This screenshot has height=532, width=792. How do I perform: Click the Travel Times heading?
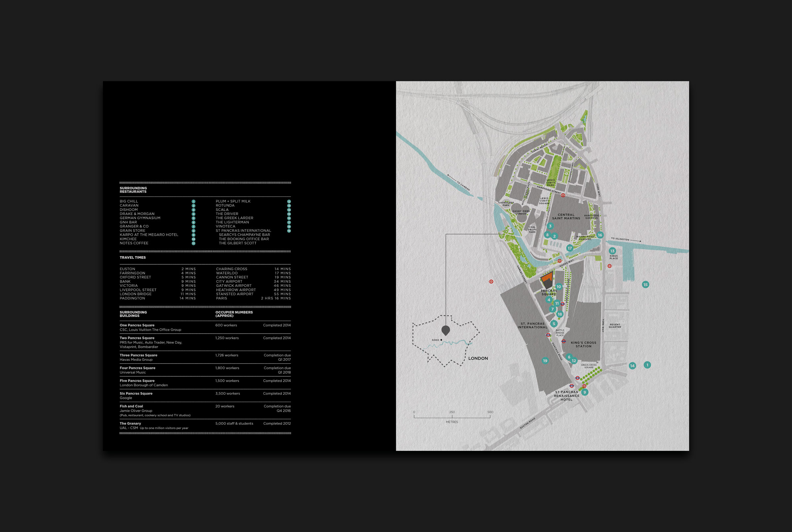[132, 258]
